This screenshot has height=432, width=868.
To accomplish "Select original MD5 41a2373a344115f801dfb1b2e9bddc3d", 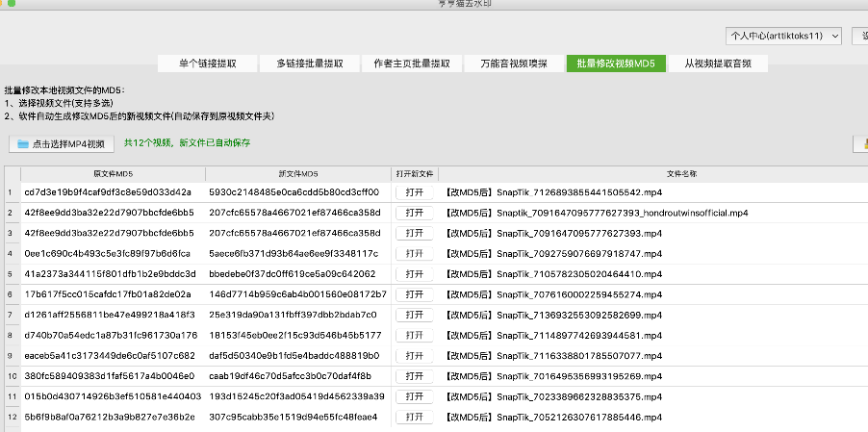I will point(110,274).
